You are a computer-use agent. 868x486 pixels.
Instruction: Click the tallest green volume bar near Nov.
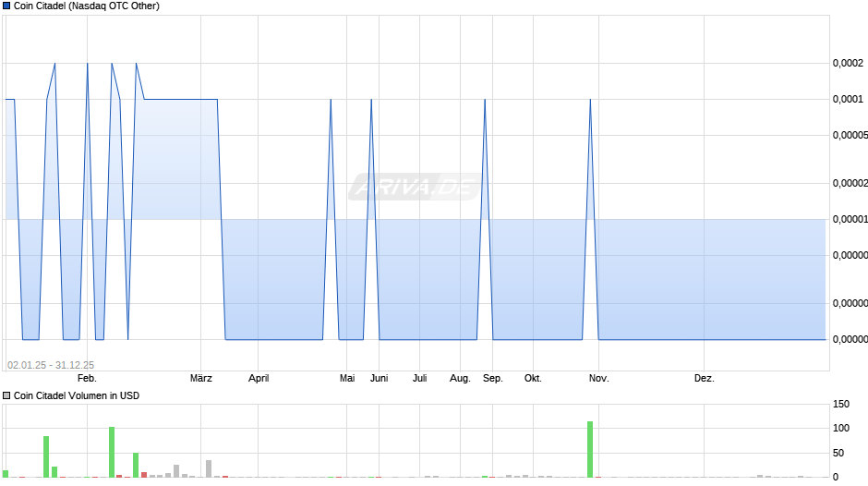pos(590,449)
